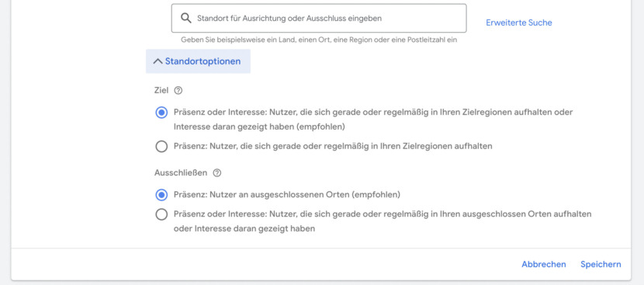Click the Ziel section label
The width and height of the screenshot is (644, 285).
coord(161,91)
